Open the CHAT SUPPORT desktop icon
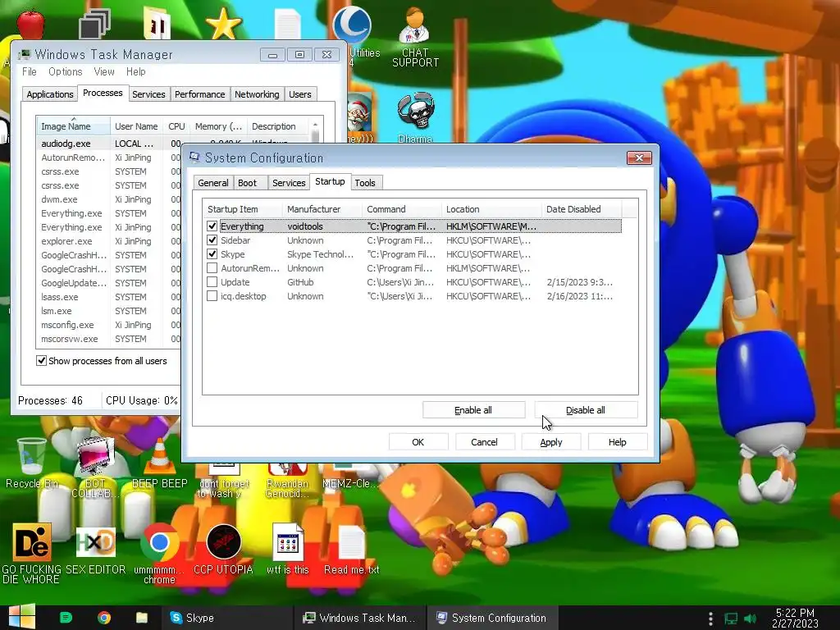The width and height of the screenshot is (840, 630). (x=415, y=36)
